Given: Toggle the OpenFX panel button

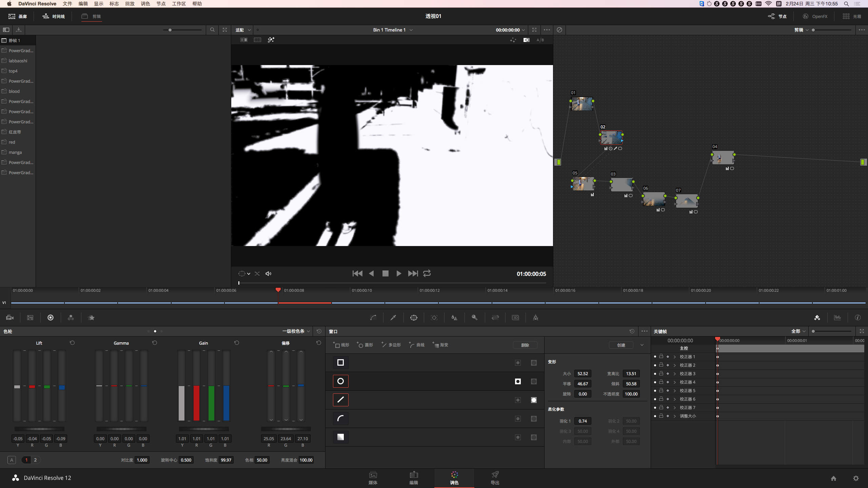Looking at the screenshot, I should pos(815,16).
